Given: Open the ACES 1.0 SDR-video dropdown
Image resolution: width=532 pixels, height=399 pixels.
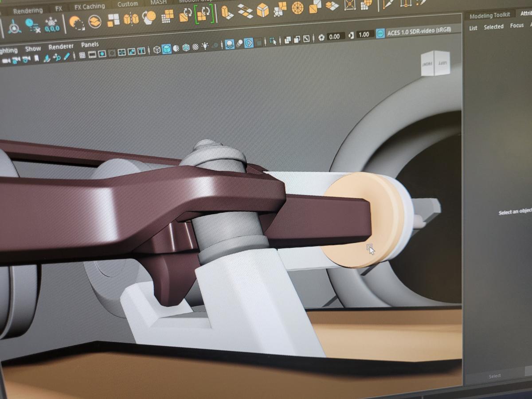Looking at the screenshot, I should pos(418,32).
